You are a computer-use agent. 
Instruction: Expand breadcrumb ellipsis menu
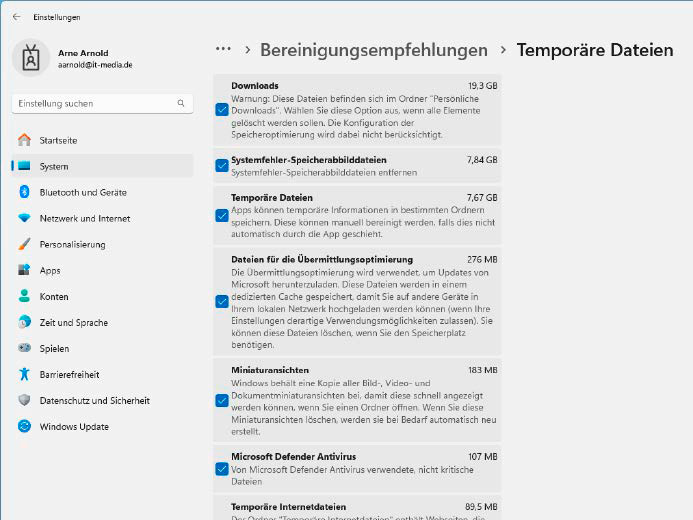pyautogui.click(x=223, y=49)
